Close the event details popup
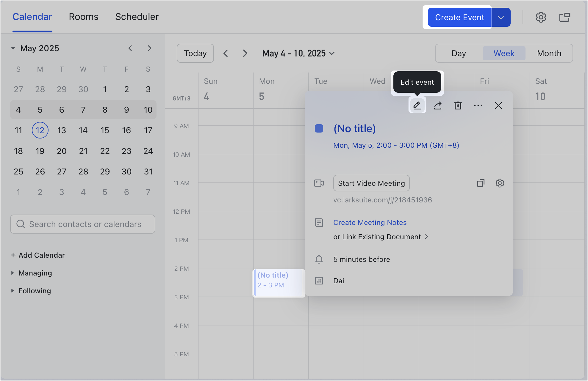Screen dimensions: 588x381 coord(498,106)
